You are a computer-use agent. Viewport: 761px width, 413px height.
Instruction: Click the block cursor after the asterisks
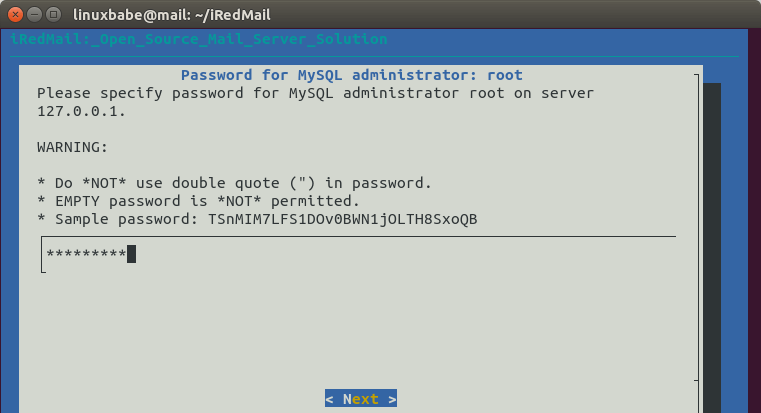click(x=131, y=254)
